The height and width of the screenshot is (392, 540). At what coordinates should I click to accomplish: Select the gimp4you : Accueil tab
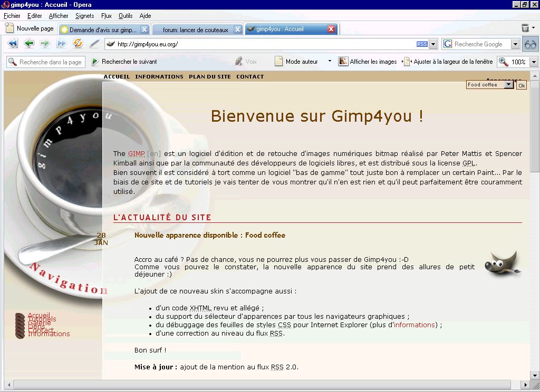291,29
